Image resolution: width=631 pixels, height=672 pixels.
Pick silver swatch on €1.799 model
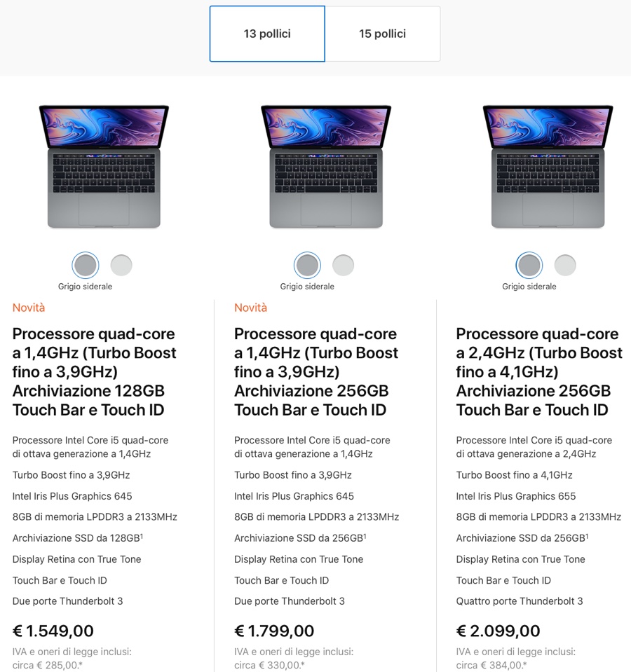pos(344,266)
